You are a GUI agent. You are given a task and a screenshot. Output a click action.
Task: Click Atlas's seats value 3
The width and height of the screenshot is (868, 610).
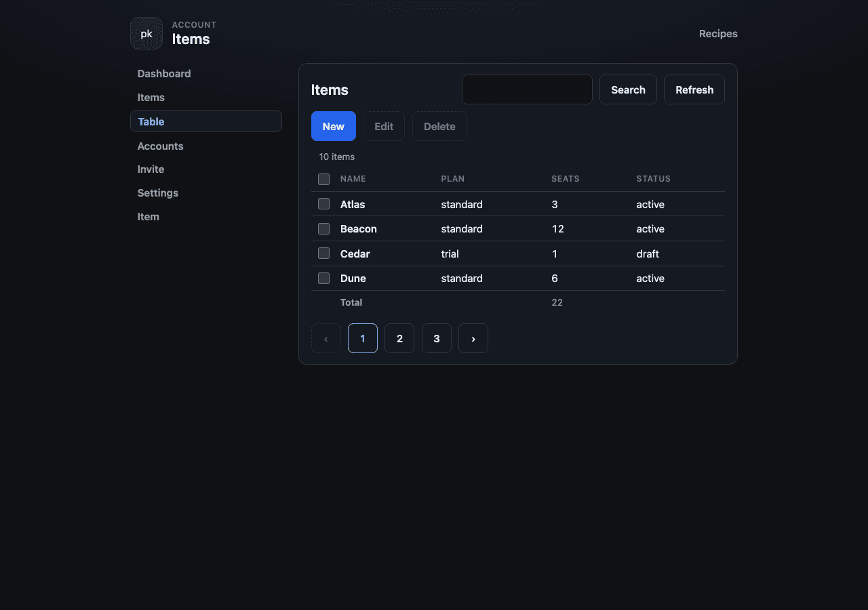pos(555,205)
